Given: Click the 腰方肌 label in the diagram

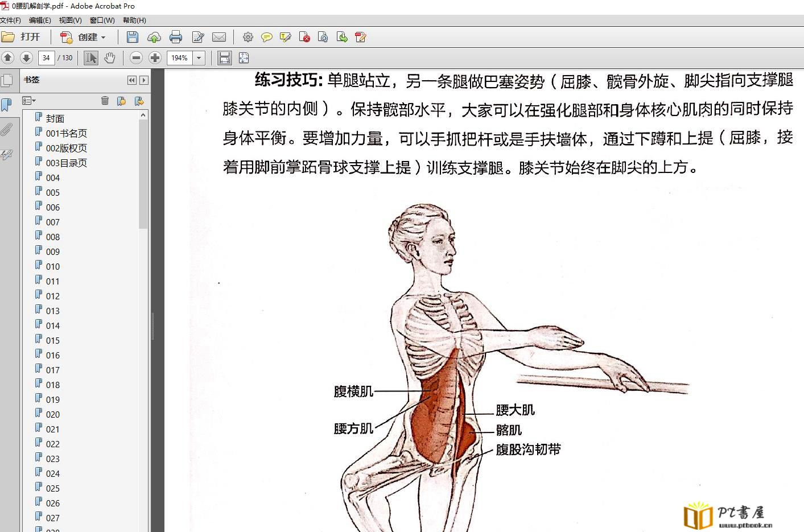Looking at the screenshot, I should (x=353, y=428).
